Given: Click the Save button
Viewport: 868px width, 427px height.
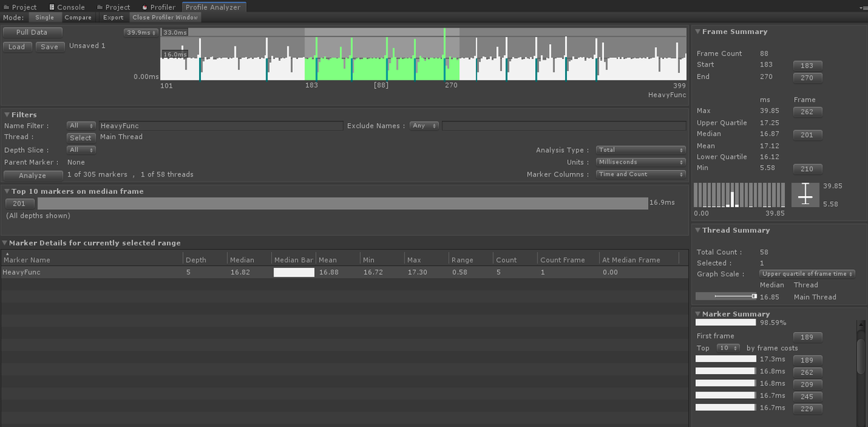Looking at the screenshot, I should (x=49, y=46).
